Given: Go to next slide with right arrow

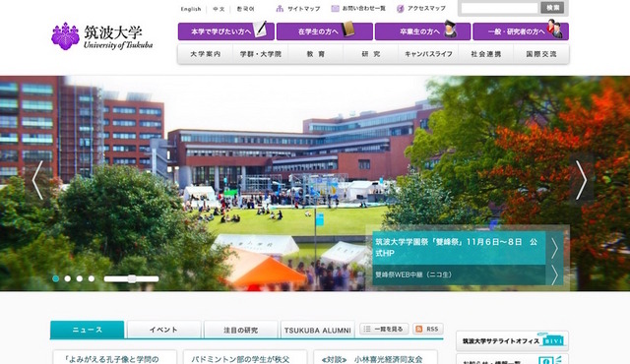Looking at the screenshot, I should point(581,180).
